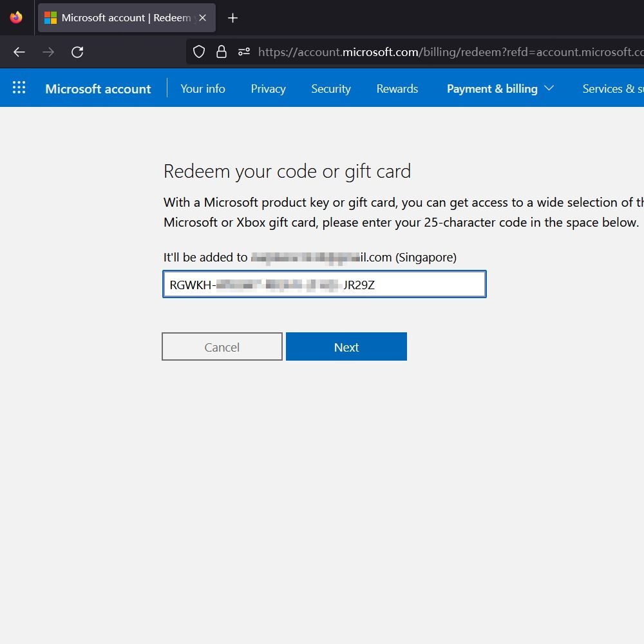Open the Security section
Image resolution: width=644 pixels, height=644 pixels.
coord(331,89)
